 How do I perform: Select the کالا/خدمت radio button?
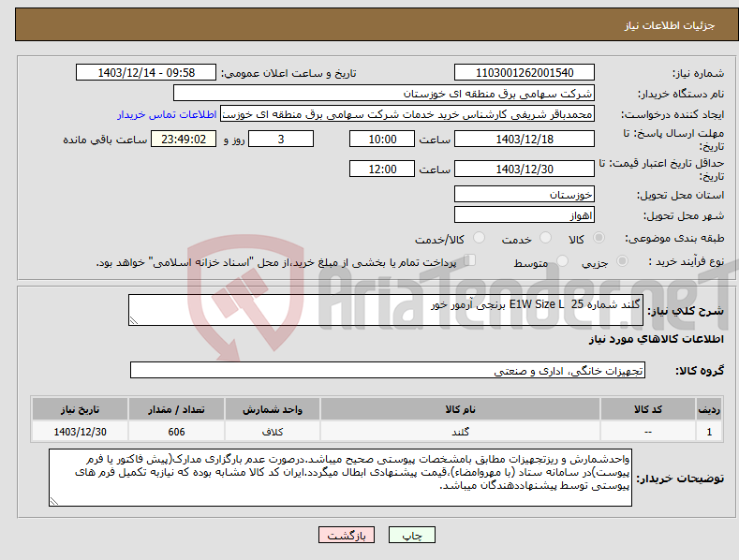click(479, 238)
